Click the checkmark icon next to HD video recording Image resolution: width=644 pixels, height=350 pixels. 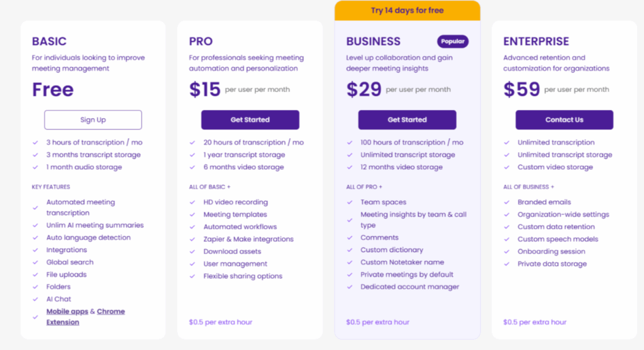(x=192, y=202)
